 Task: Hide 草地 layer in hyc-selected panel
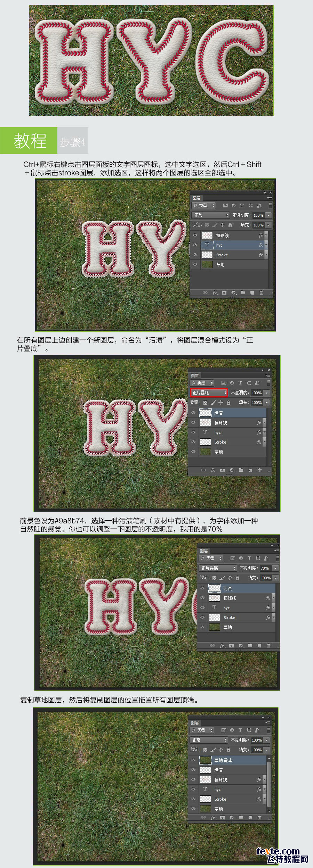pos(195,265)
